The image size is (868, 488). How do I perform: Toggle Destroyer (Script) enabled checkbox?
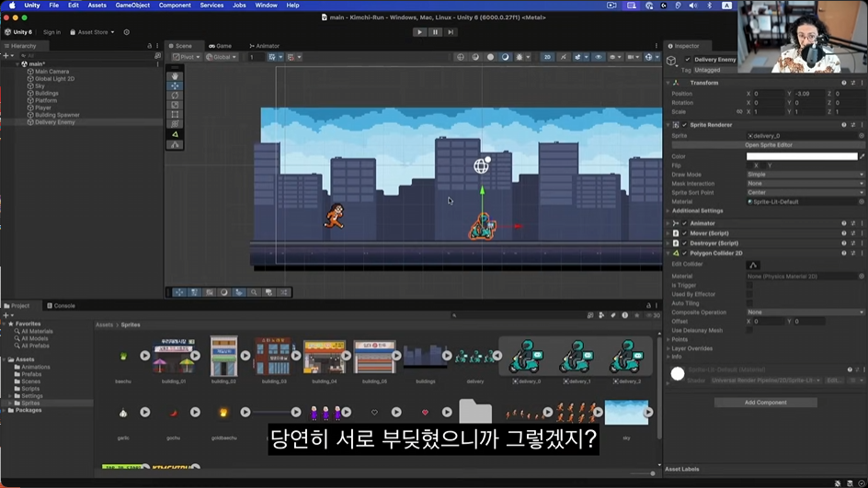tap(685, 244)
